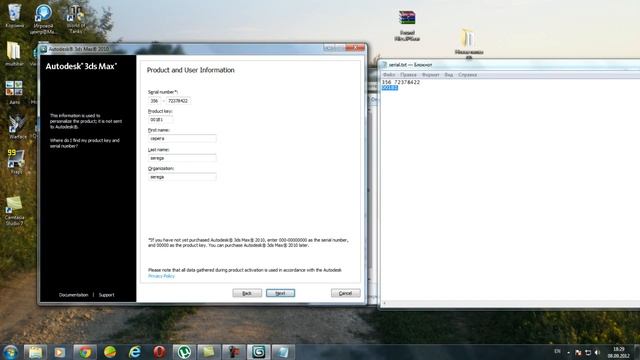The width and height of the screenshot is (640, 360).
Task: Open the Windows Start menu orb
Action: pos(11,352)
